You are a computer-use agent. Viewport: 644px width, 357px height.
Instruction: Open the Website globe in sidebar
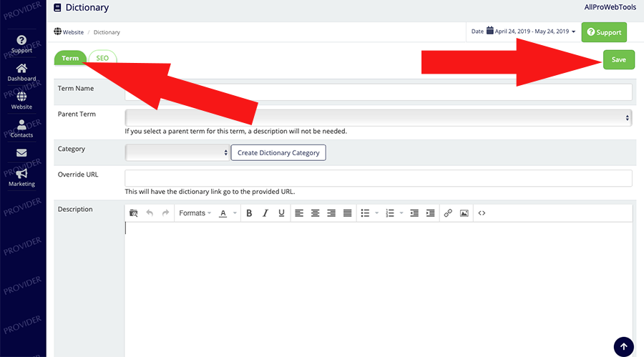click(x=21, y=100)
